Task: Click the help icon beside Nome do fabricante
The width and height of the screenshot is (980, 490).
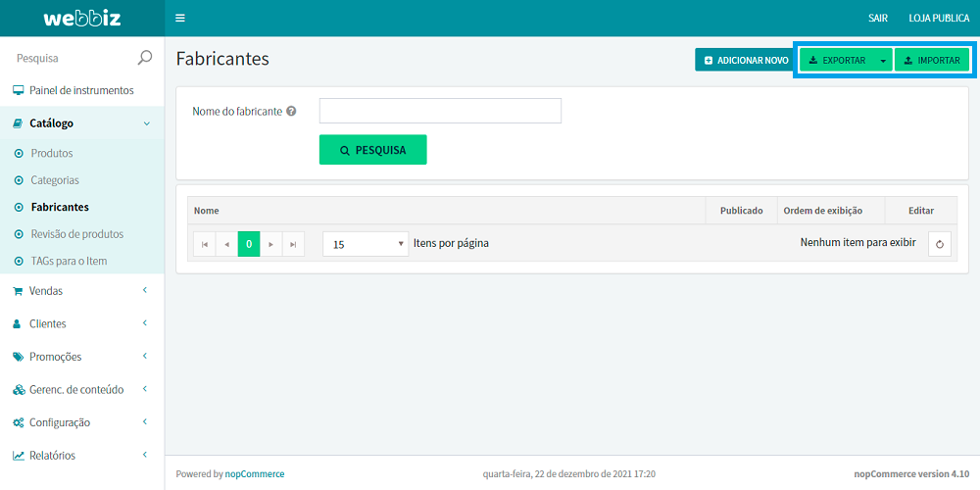Action: (291, 112)
